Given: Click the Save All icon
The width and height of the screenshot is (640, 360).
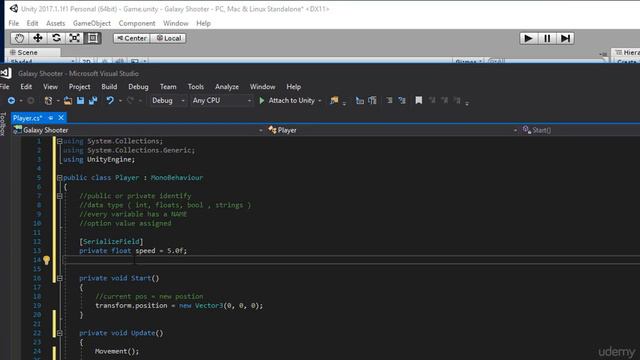Looking at the screenshot, I should click(x=93, y=100).
